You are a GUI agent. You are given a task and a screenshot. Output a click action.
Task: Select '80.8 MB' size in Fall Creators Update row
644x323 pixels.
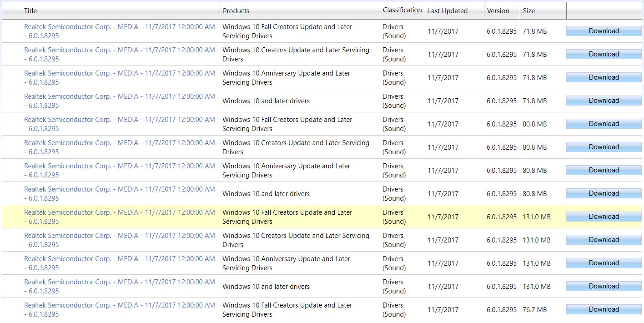tap(535, 124)
